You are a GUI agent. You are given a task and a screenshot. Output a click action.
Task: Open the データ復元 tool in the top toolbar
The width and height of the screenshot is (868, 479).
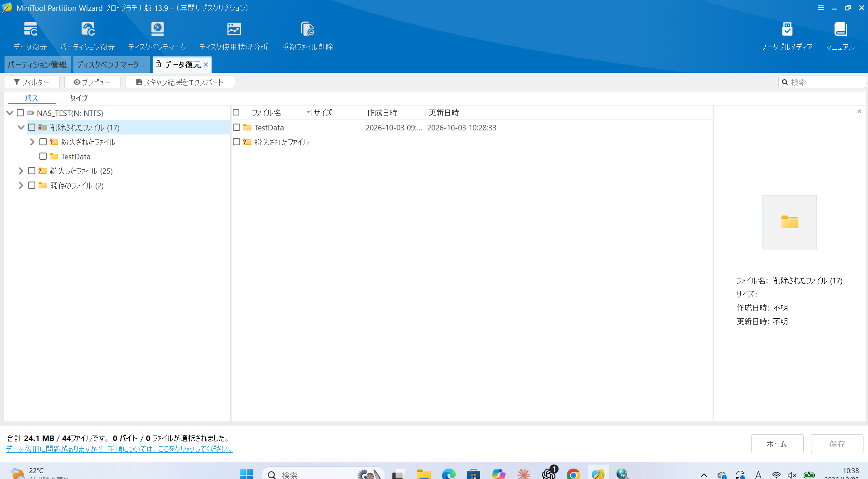click(30, 36)
